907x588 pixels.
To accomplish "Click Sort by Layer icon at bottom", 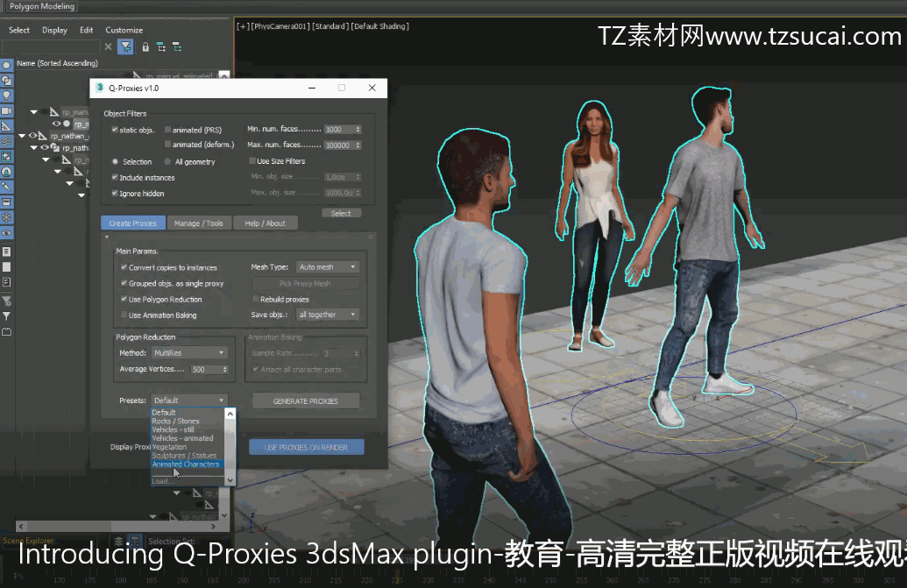I will [118, 542].
